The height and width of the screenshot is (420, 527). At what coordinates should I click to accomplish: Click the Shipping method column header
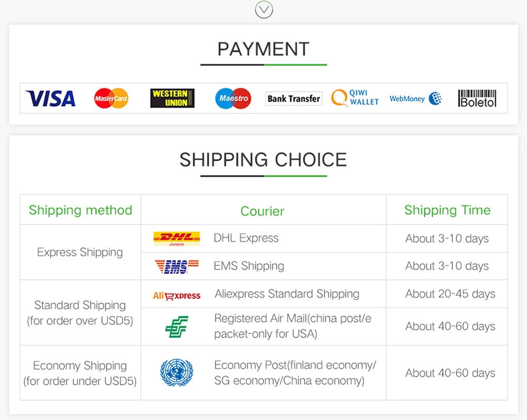80,210
